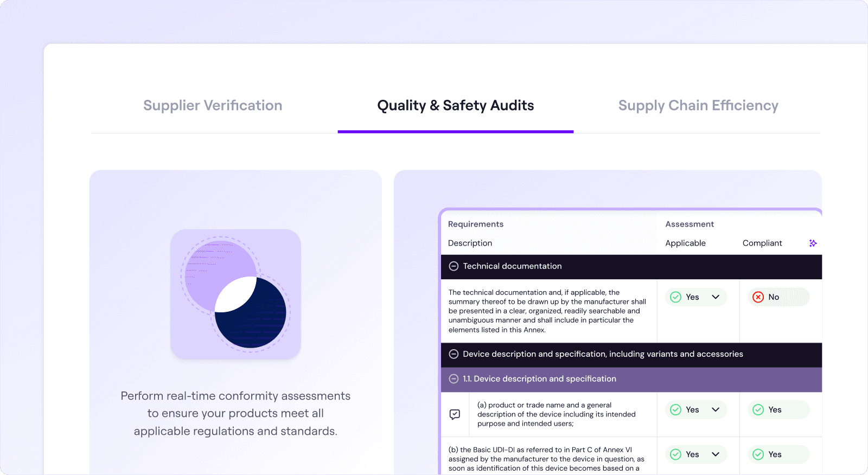Click the minus circle icon on Technical documentation header

pos(453,266)
